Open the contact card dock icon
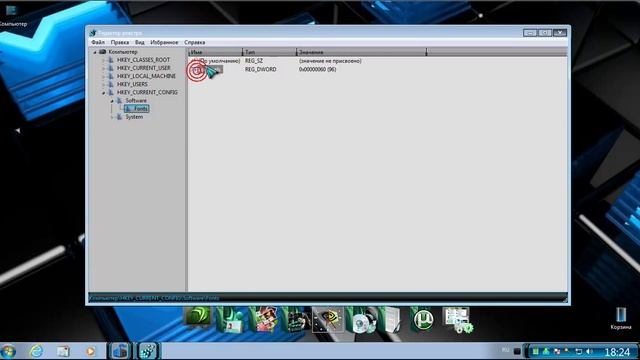Image resolution: width=640 pixels, height=360 pixels. pyautogui.click(x=230, y=320)
